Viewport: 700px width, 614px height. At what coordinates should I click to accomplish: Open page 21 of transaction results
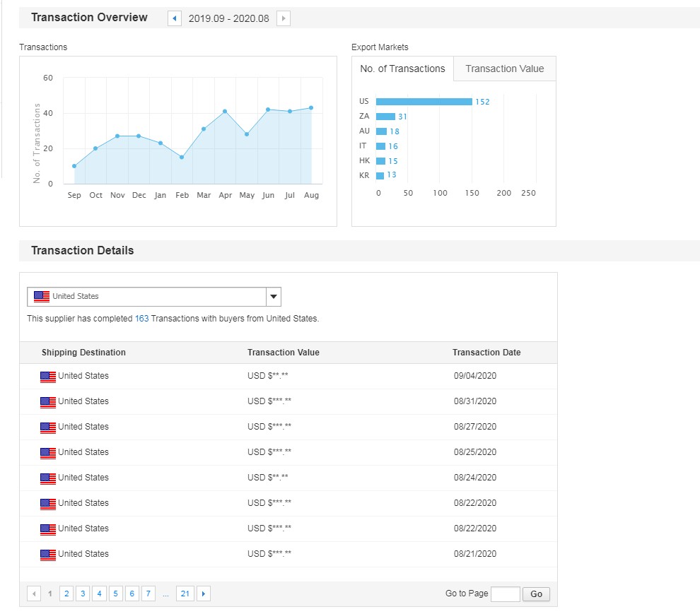click(185, 594)
